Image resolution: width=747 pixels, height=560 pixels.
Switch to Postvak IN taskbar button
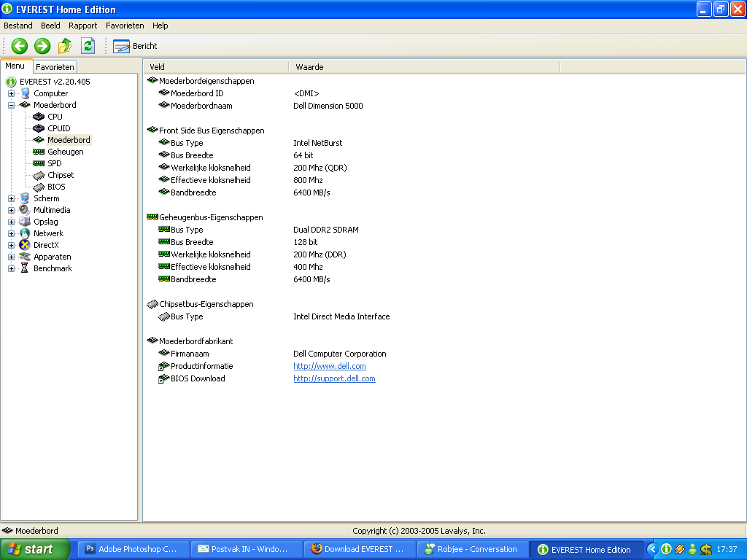point(247,550)
